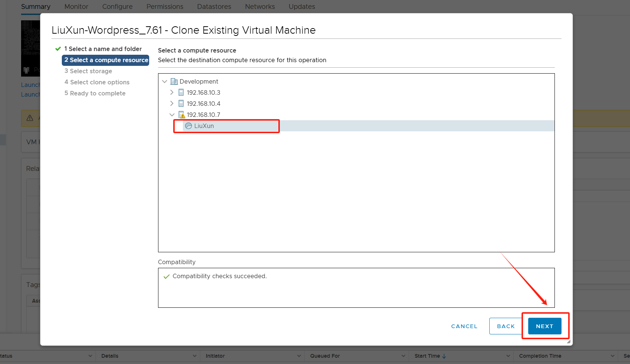
Task: Click the BACK button
Action: point(506,326)
